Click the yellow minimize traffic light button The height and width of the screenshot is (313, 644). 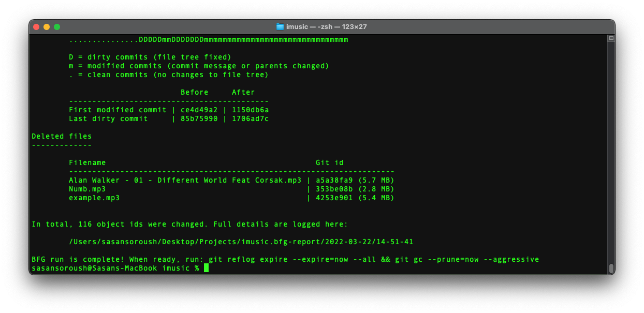click(x=47, y=26)
